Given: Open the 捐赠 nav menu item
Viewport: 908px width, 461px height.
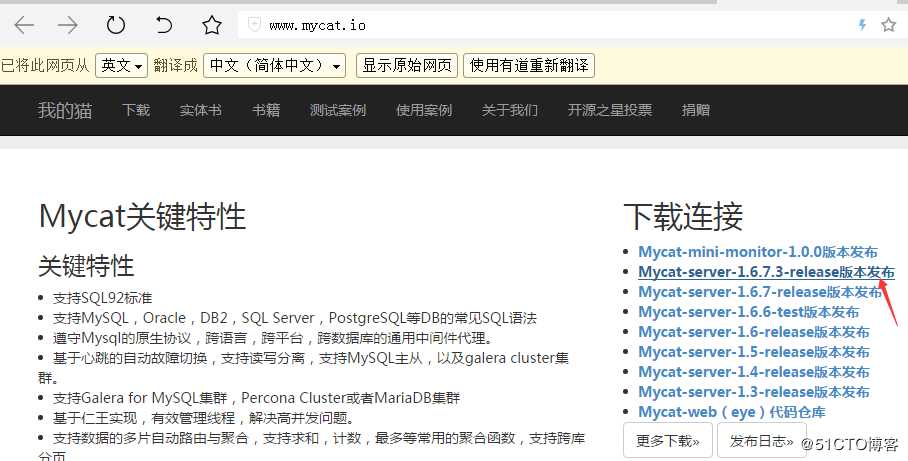Looking at the screenshot, I should [x=695, y=110].
